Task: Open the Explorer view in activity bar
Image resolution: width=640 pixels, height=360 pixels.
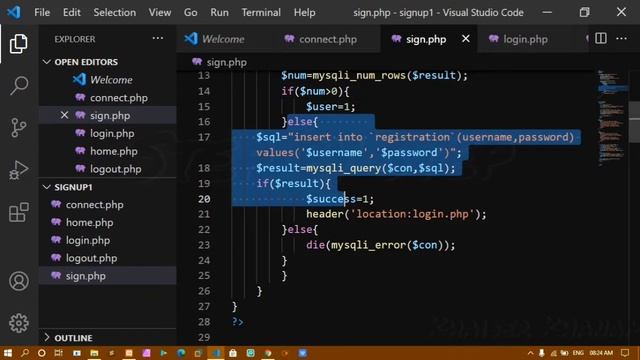Action: tap(18, 43)
